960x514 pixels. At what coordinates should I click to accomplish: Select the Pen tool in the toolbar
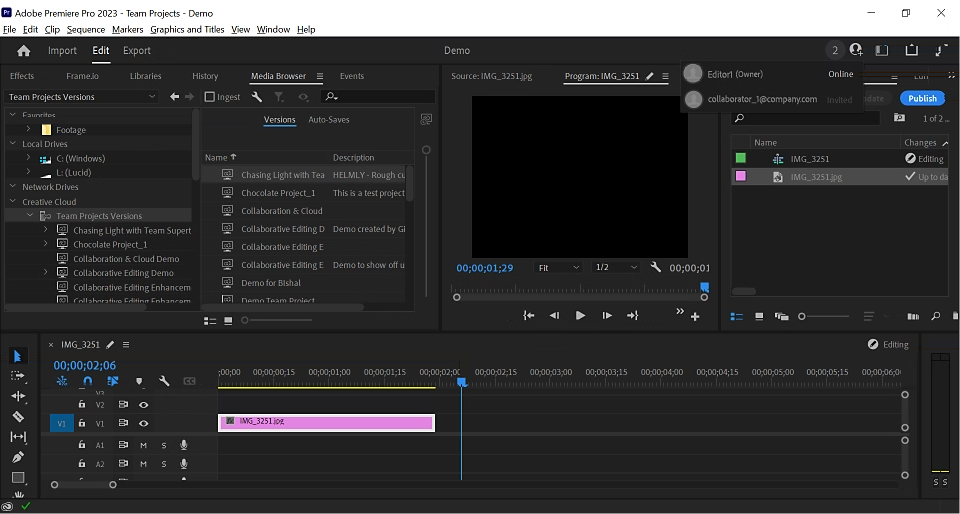(x=18, y=457)
